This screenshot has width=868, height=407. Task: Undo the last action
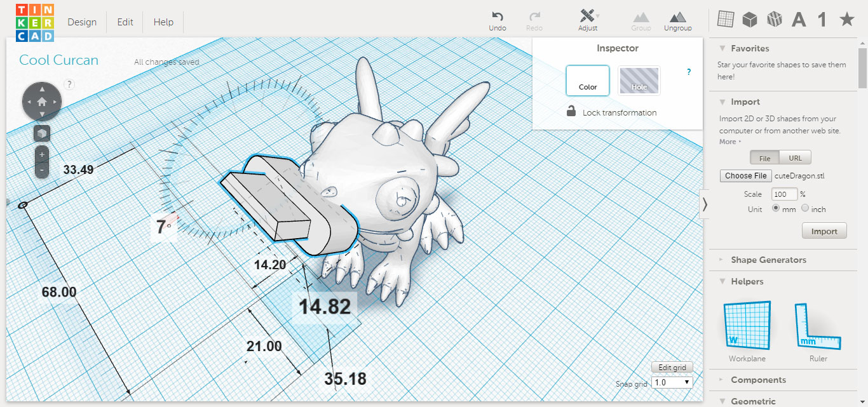coord(498,21)
